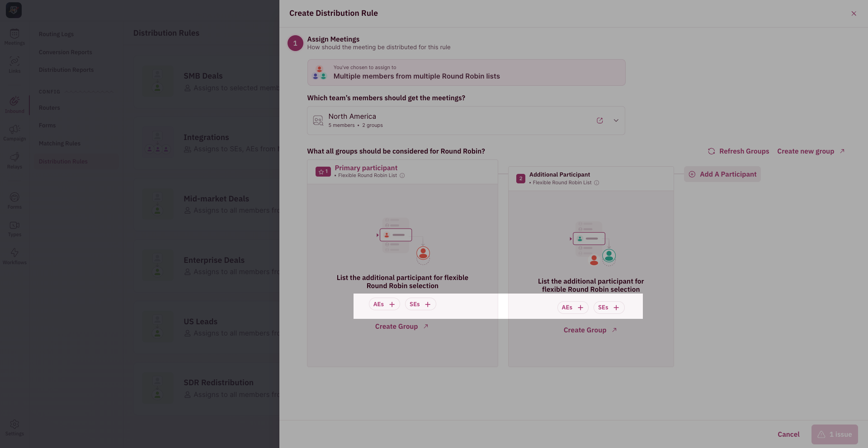Open Campaign in the left sidebar
The width and height of the screenshot is (868, 448).
[14, 133]
